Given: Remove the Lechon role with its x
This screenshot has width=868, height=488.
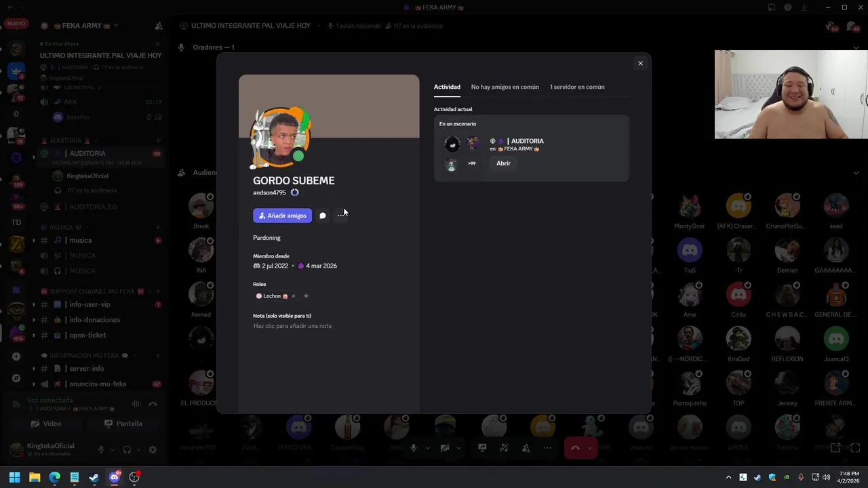Looking at the screenshot, I should [293, 296].
